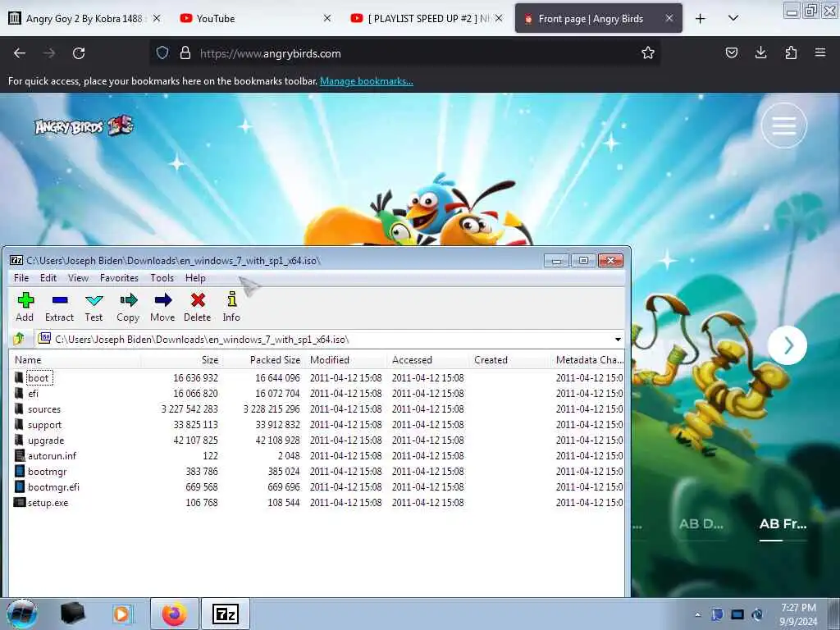
Task: Select the boot folder row
Action: tap(317, 377)
